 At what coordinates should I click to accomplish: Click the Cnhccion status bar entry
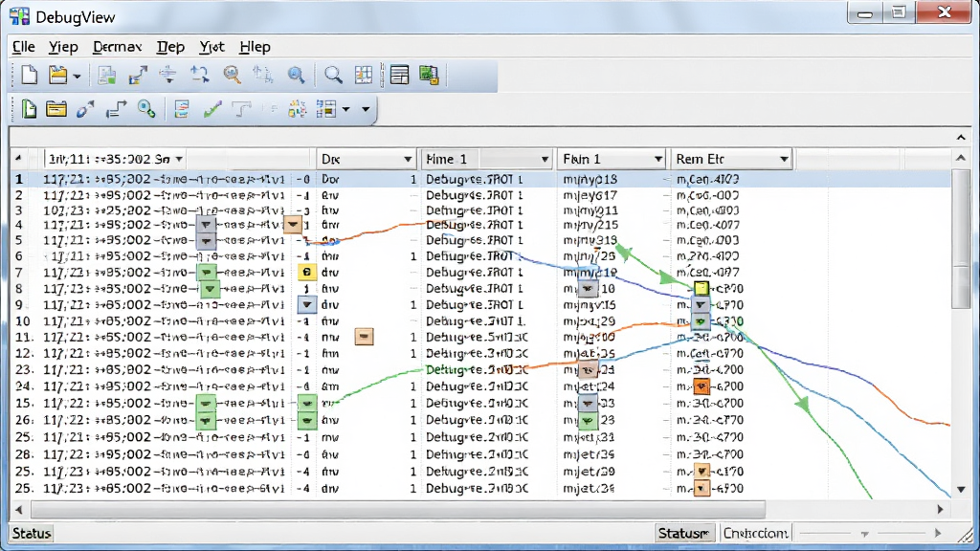(756, 534)
